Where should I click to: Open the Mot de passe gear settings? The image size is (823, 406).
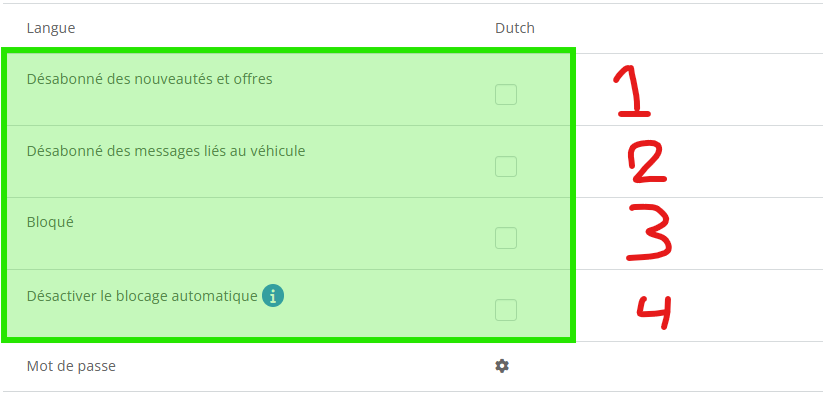502,366
